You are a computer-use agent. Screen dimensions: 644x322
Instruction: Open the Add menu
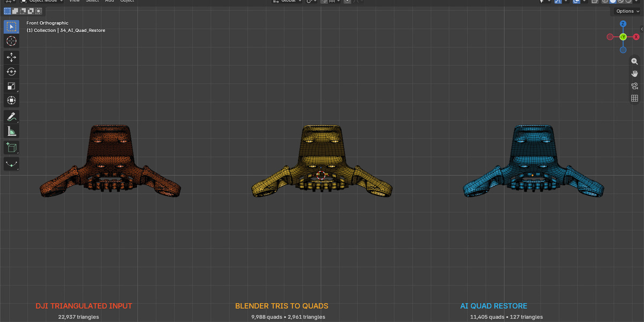109,2
